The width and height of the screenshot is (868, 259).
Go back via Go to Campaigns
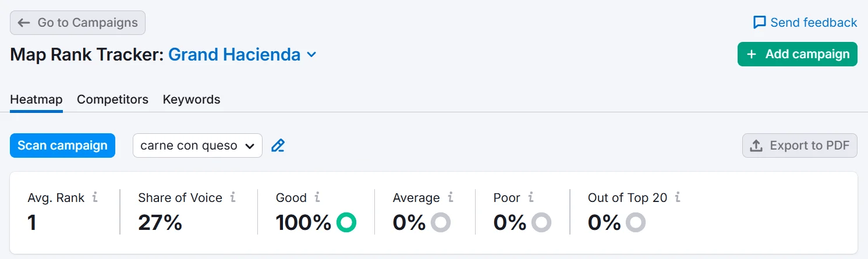(77, 23)
